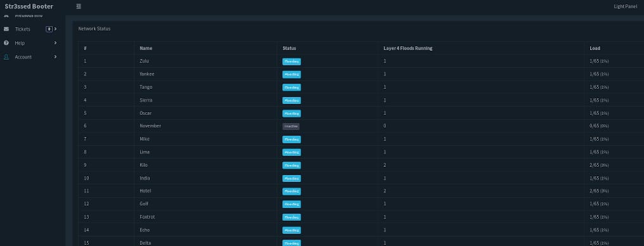Screen dimensions: 644x246
Task: Click the 0/65 (0%) load in November row
Action: click(x=599, y=126)
